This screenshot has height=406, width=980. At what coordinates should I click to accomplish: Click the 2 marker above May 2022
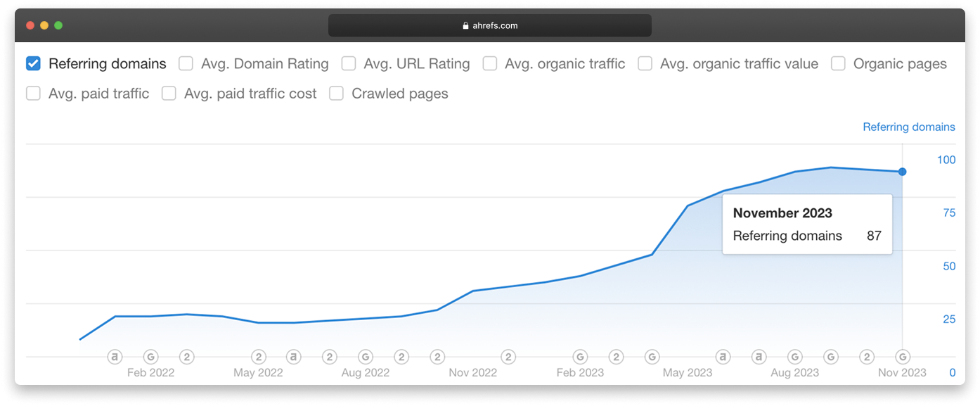(259, 357)
